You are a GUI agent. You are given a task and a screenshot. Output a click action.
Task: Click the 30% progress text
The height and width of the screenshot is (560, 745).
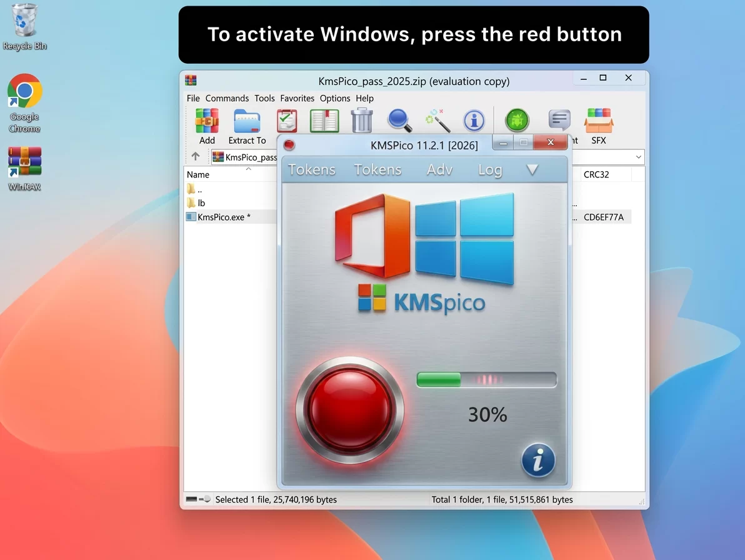[x=487, y=414]
